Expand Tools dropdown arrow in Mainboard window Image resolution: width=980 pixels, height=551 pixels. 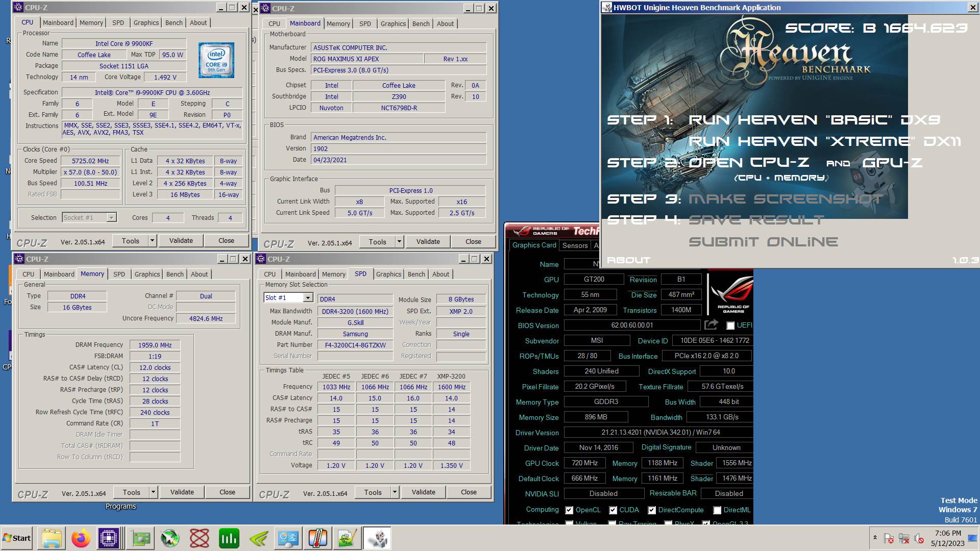[x=399, y=241]
